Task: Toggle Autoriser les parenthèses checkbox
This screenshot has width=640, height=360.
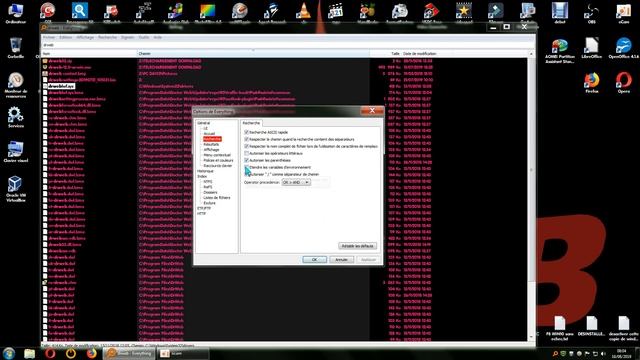Action: pyautogui.click(x=247, y=160)
